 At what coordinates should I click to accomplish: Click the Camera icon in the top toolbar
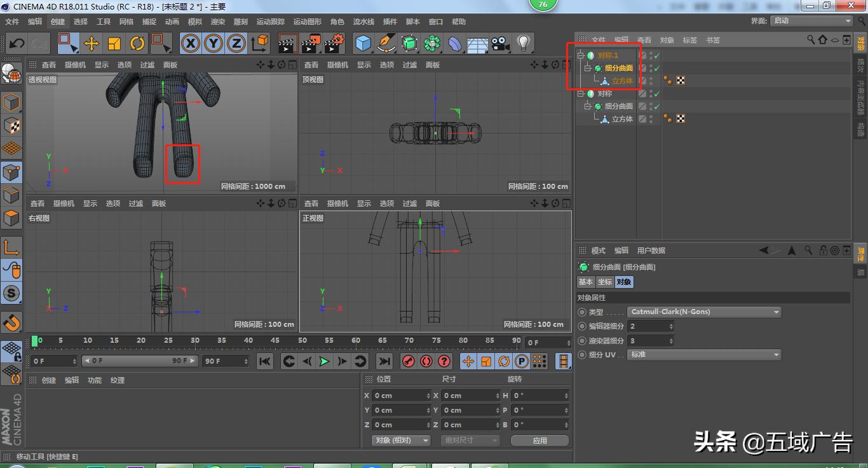point(499,43)
